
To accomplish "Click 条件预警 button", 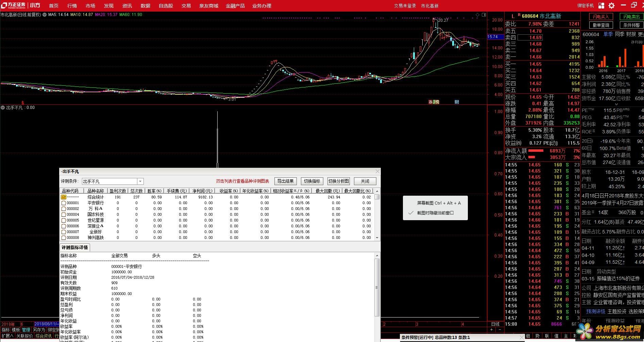I will (632, 25).
